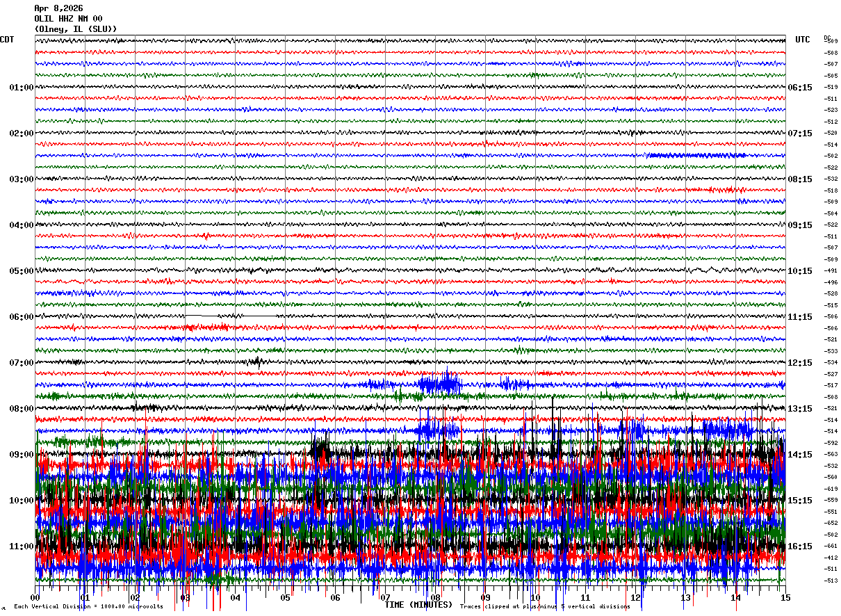Screen dimensions: 841x616
Task: Click the 'TIME (MINUTES)' axis title
Action: 418,605
